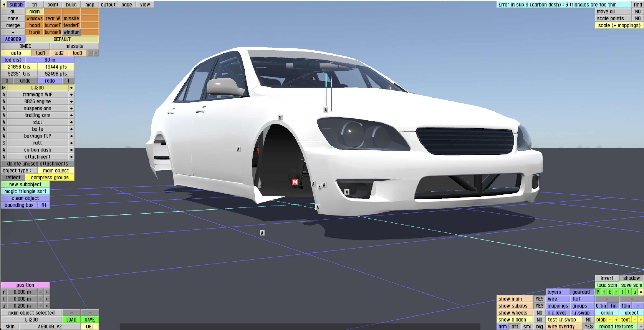Click the S marker above the front wheel arch
This screenshot has width=644, height=330.
280,118
